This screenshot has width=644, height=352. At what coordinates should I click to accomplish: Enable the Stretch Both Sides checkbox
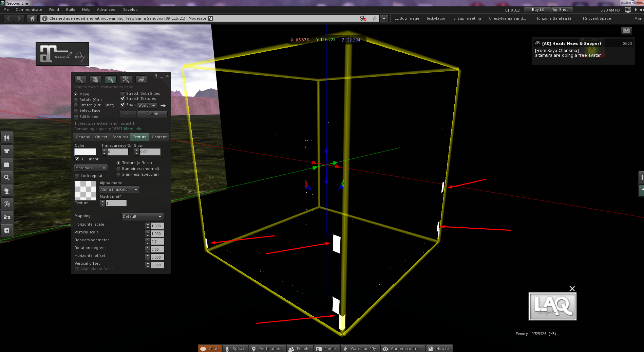[x=122, y=93]
